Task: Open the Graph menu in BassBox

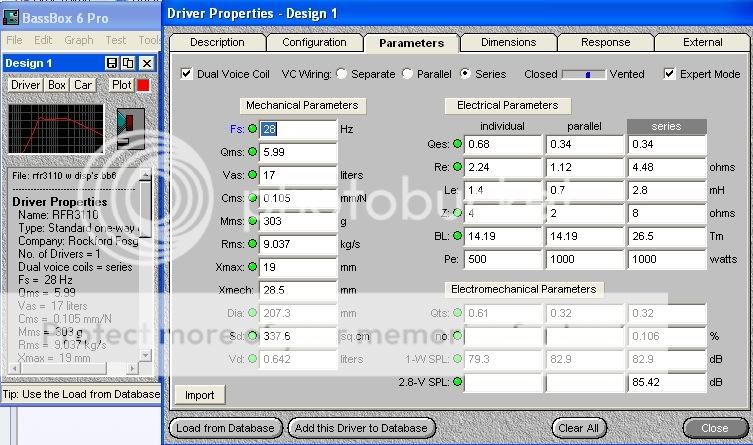Action: tap(79, 40)
